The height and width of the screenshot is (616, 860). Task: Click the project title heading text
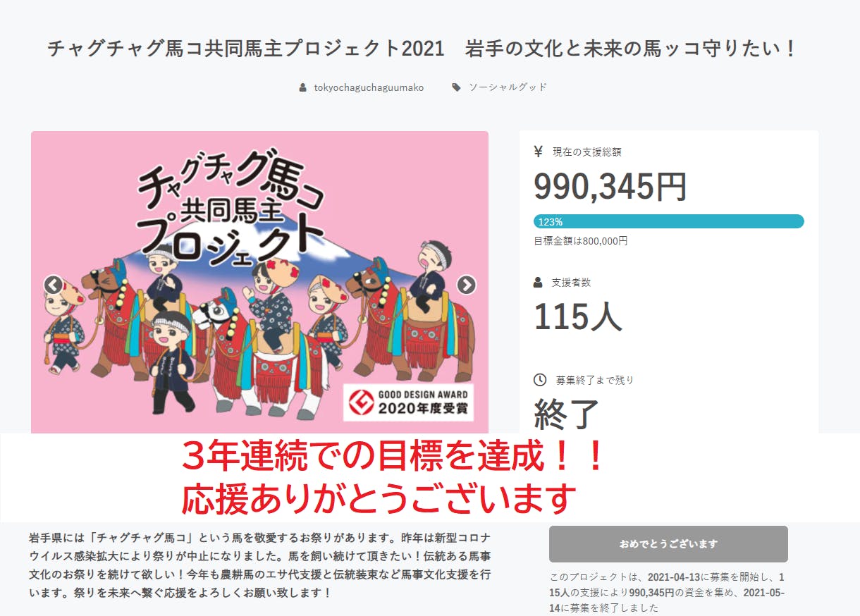pos(423,49)
